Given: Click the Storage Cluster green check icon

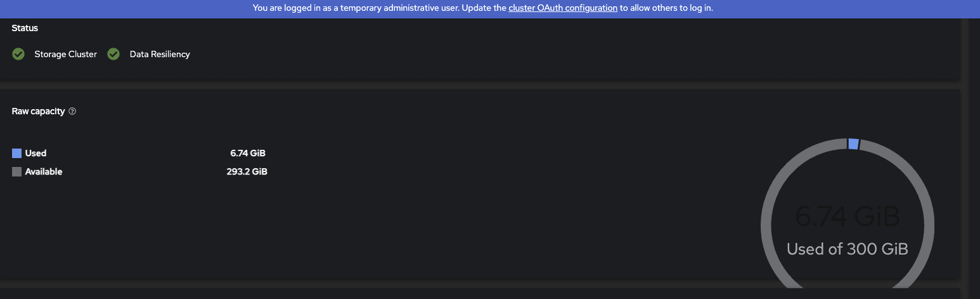Looking at the screenshot, I should (18, 54).
